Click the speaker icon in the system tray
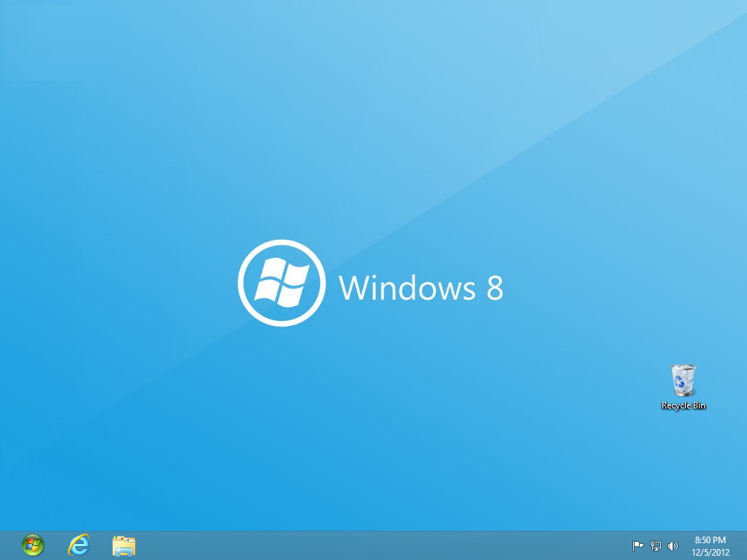Viewport: 747px width, 560px height. pos(673,545)
